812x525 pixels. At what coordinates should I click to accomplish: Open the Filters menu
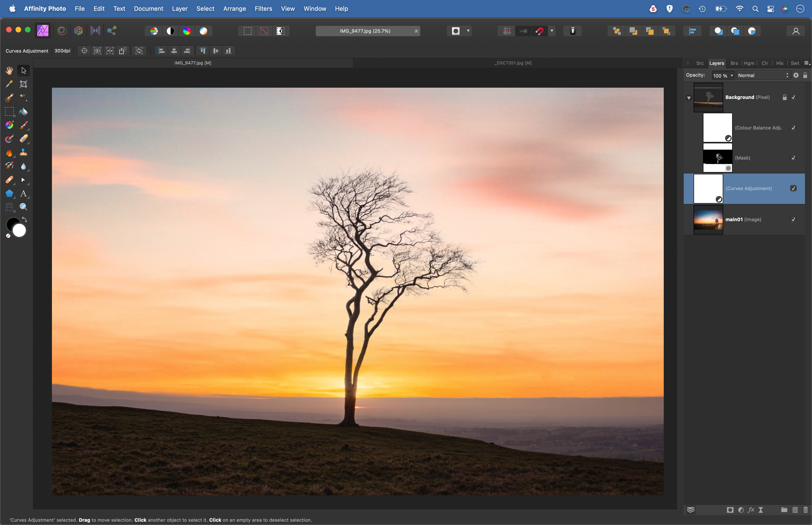click(x=263, y=8)
